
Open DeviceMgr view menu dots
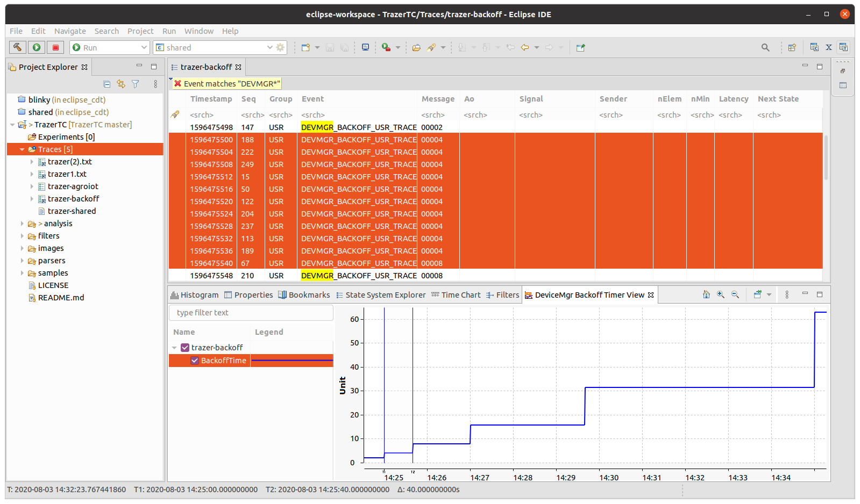pos(787,294)
